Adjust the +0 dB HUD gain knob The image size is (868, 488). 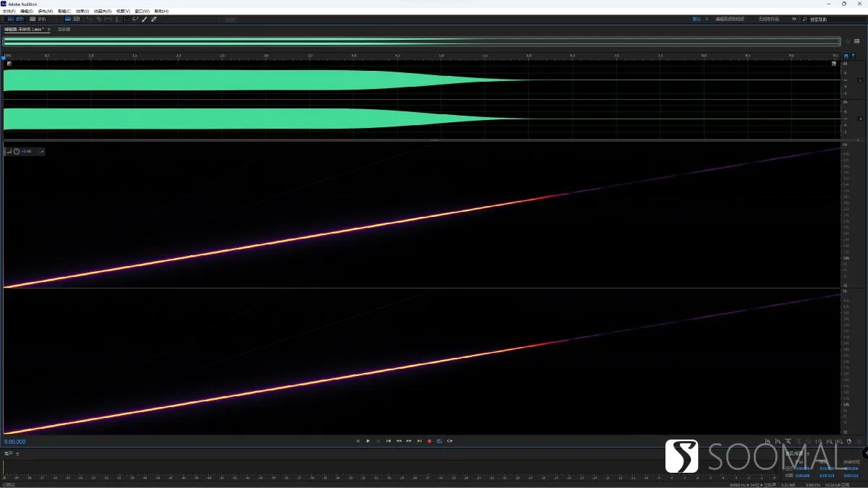[x=16, y=151]
